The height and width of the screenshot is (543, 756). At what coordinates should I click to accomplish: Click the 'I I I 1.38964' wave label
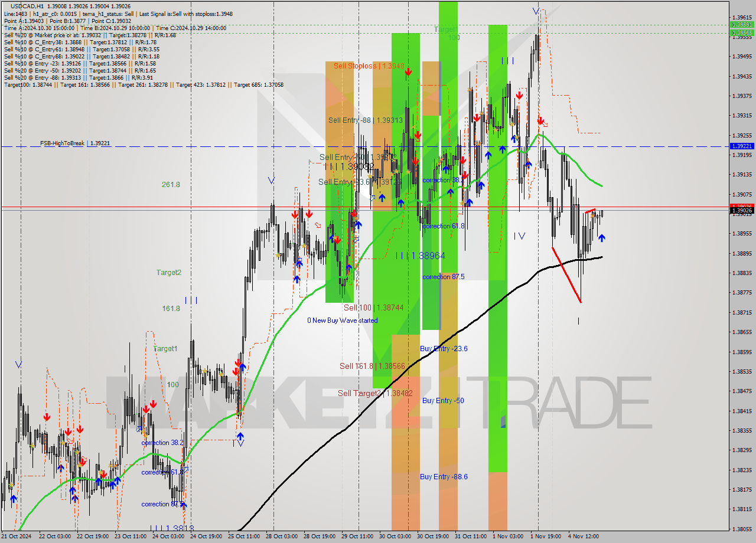(421, 256)
